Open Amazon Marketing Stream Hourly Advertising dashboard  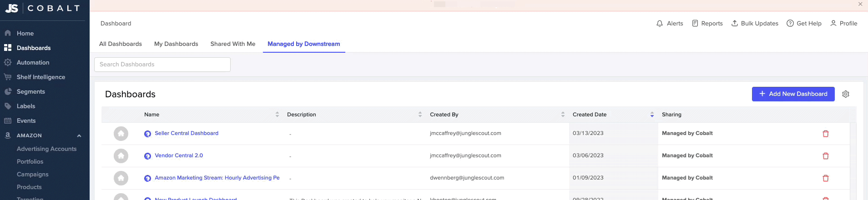(217, 178)
